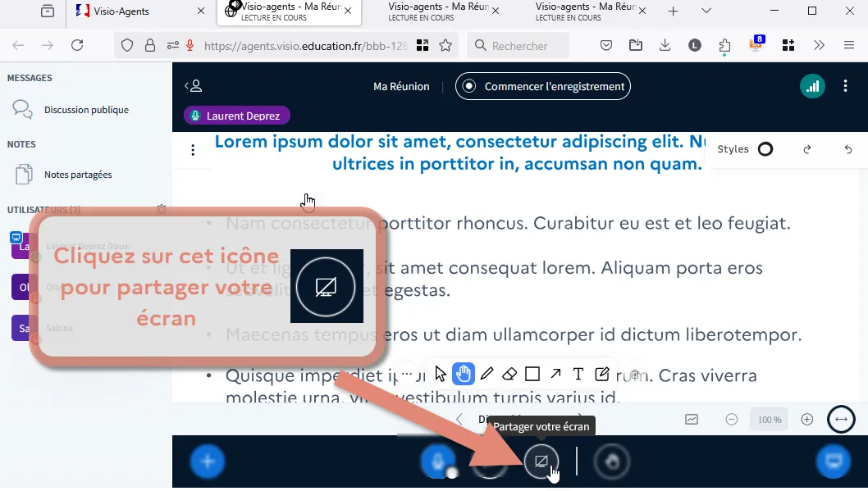Open browser downloads panel
The height and width of the screenshot is (491, 868).
[665, 45]
